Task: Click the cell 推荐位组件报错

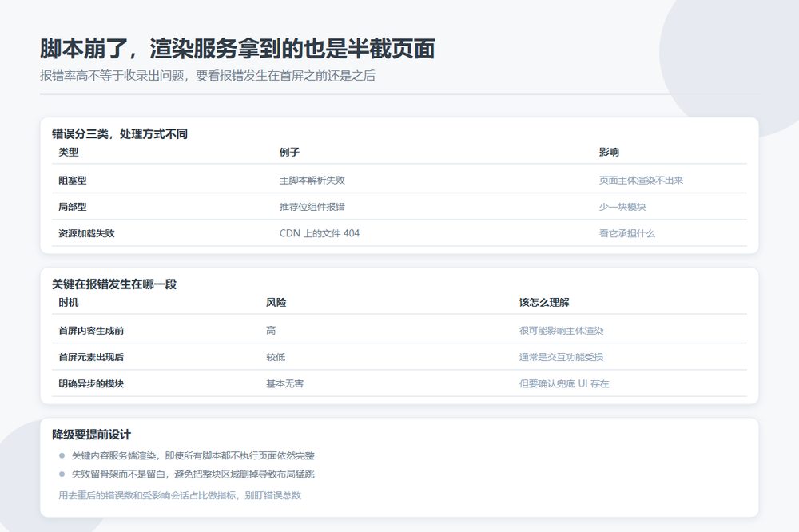Action: (312, 207)
